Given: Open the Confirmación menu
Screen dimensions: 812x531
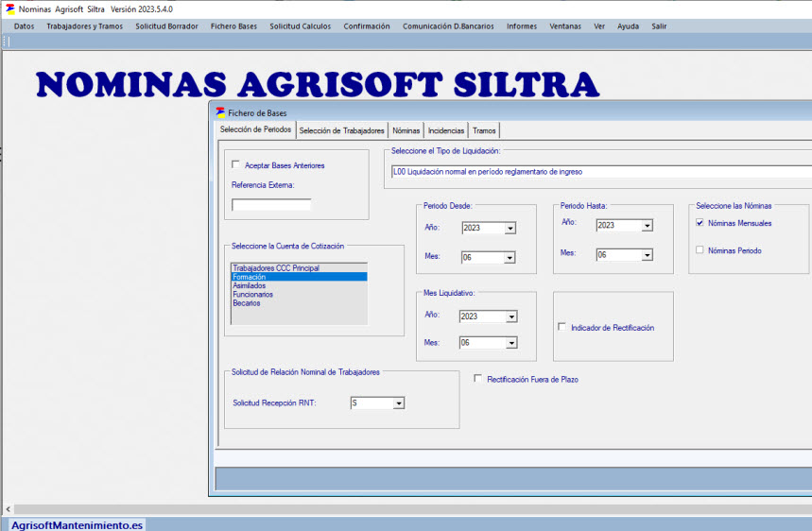Looking at the screenshot, I should 367,26.
